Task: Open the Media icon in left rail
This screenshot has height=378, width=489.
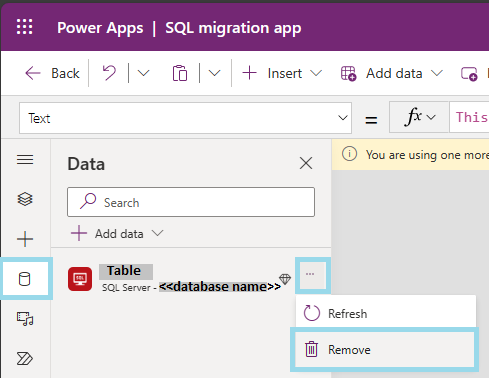Action: point(25,319)
